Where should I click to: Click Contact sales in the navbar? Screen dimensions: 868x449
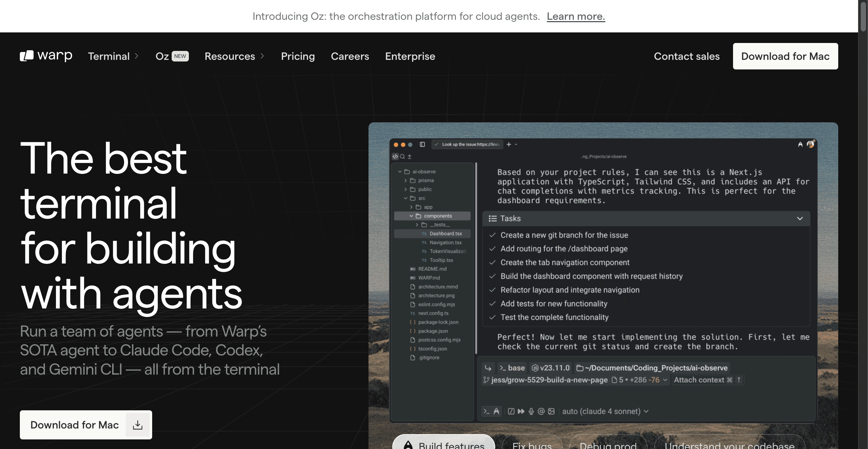[687, 56]
